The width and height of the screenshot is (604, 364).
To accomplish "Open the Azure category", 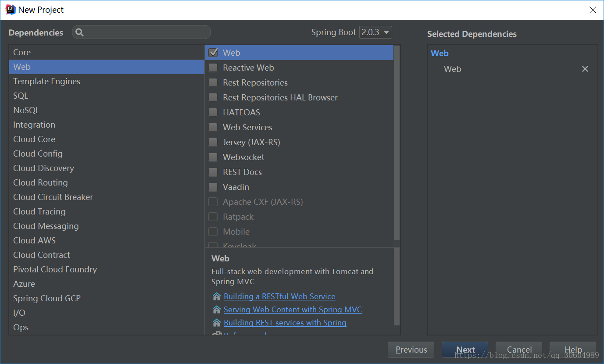I will click(107, 284).
